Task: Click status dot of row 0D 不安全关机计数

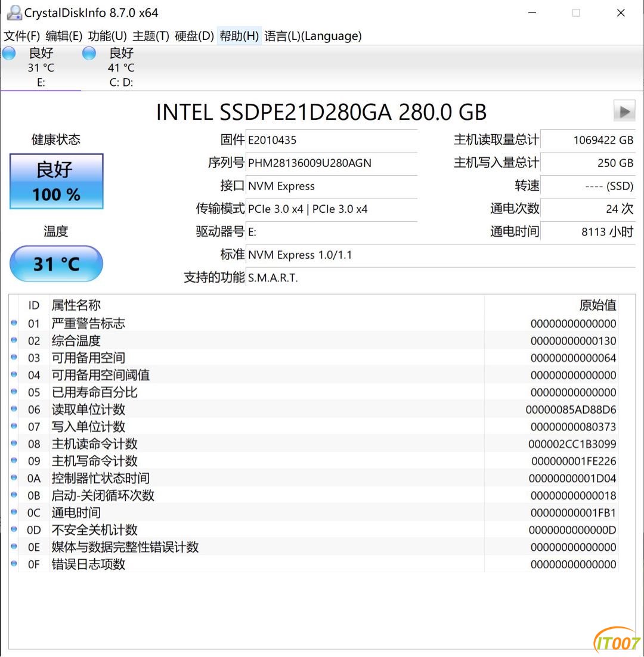Action: (14, 529)
